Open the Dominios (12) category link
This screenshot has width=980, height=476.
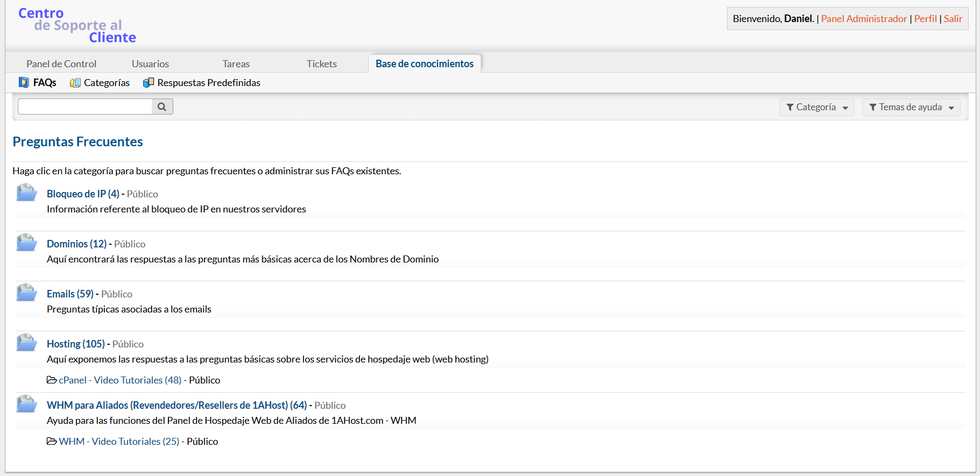76,244
